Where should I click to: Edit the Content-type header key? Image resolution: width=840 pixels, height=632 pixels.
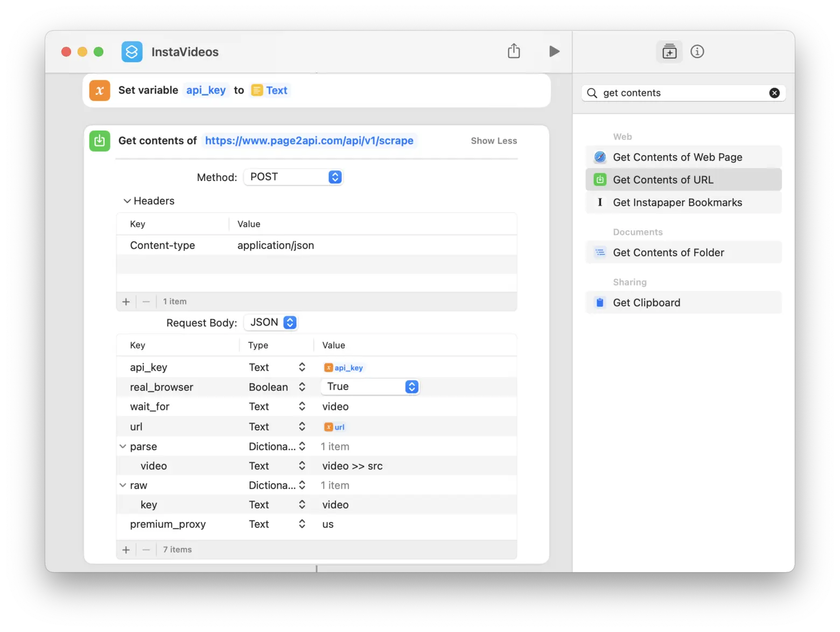[163, 245]
